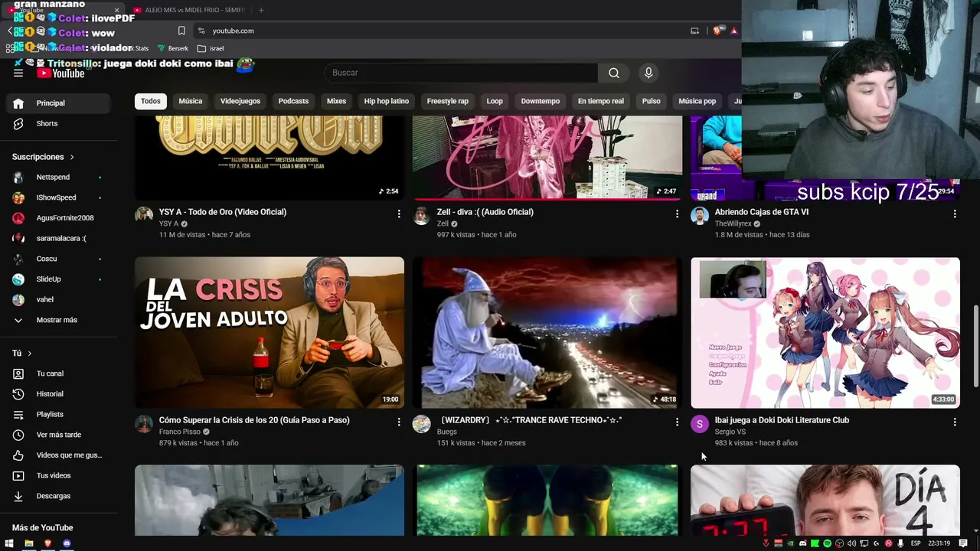Open the Buegs channel avatar

point(422,423)
